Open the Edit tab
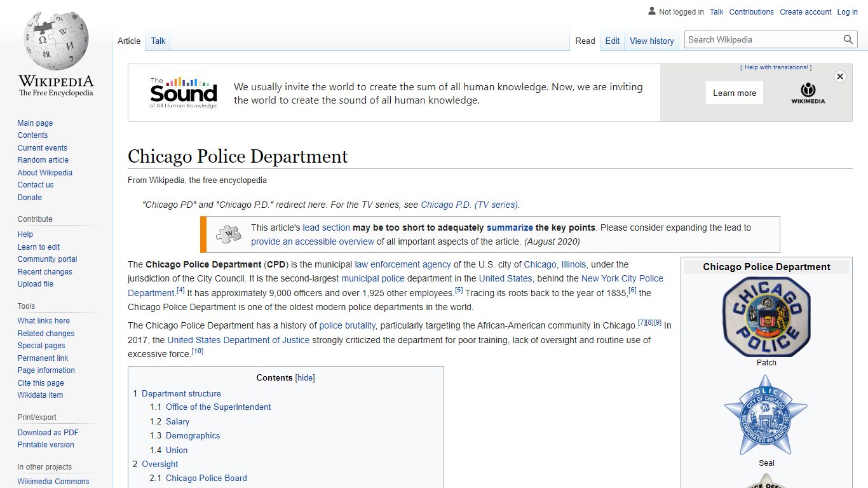868x488 pixels. point(613,41)
